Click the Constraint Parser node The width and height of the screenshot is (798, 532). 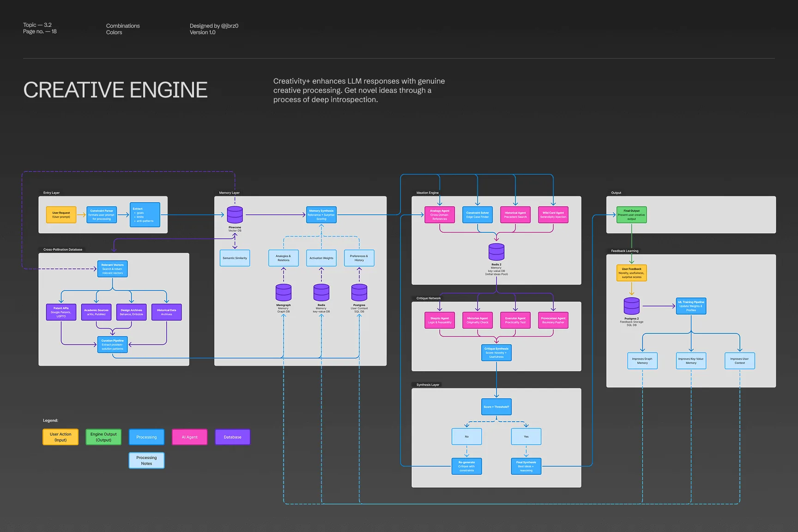coord(102,215)
